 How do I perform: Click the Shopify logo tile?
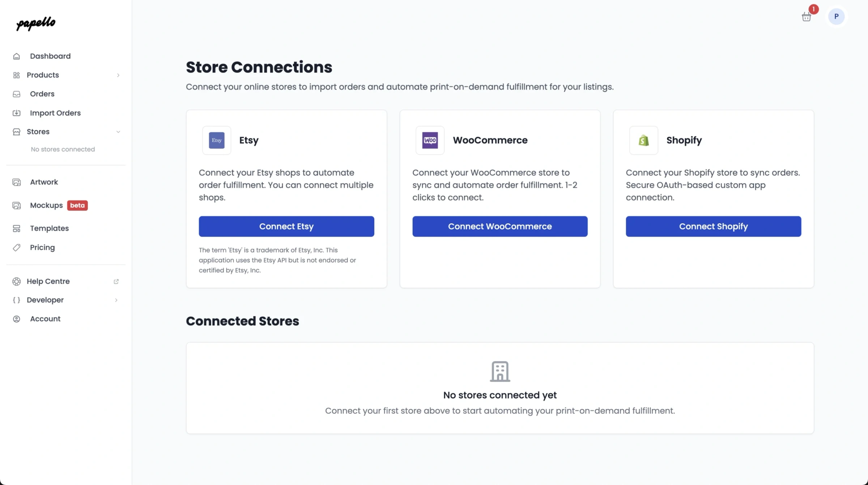pyautogui.click(x=643, y=140)
